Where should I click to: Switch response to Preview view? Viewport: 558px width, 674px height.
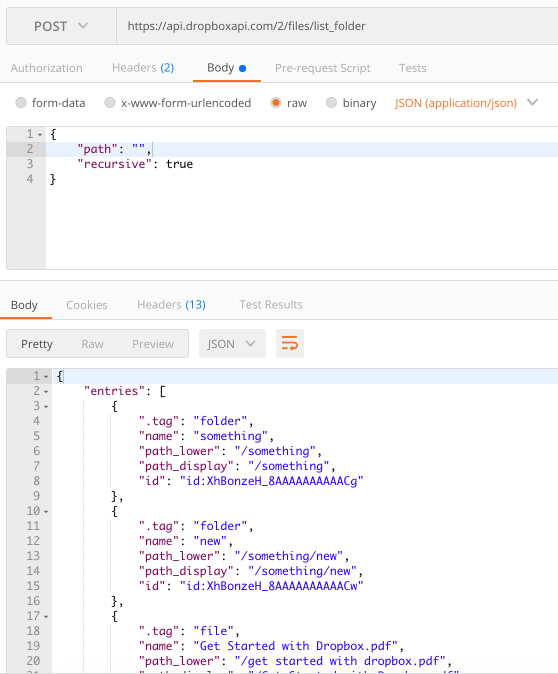(153, 344)
